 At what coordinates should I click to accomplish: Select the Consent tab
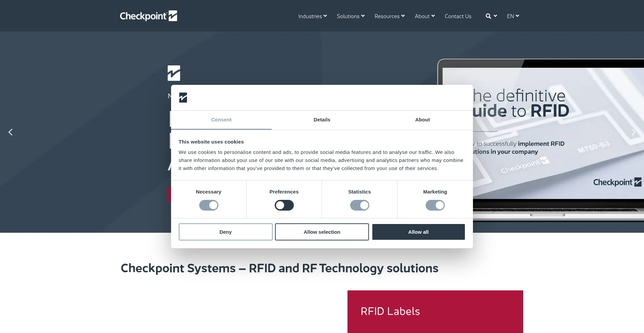tap(221, 120)
